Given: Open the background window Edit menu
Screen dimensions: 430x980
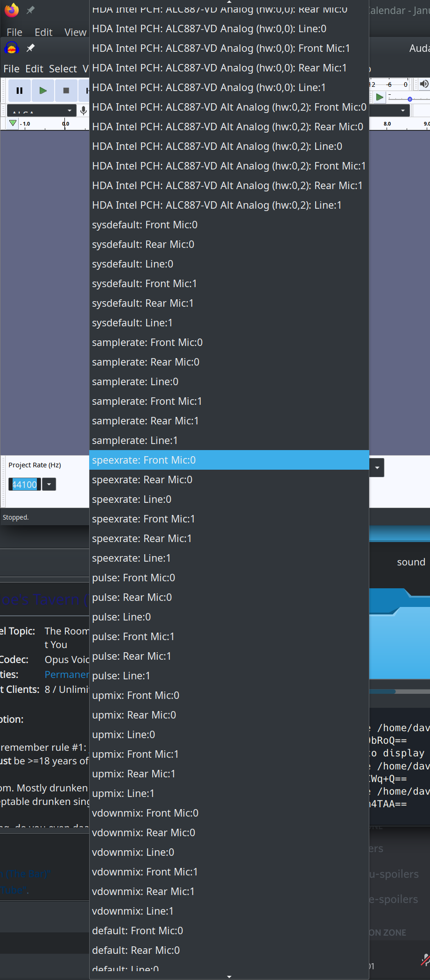Looking at the screenshot, I should (x=43, y=32).
